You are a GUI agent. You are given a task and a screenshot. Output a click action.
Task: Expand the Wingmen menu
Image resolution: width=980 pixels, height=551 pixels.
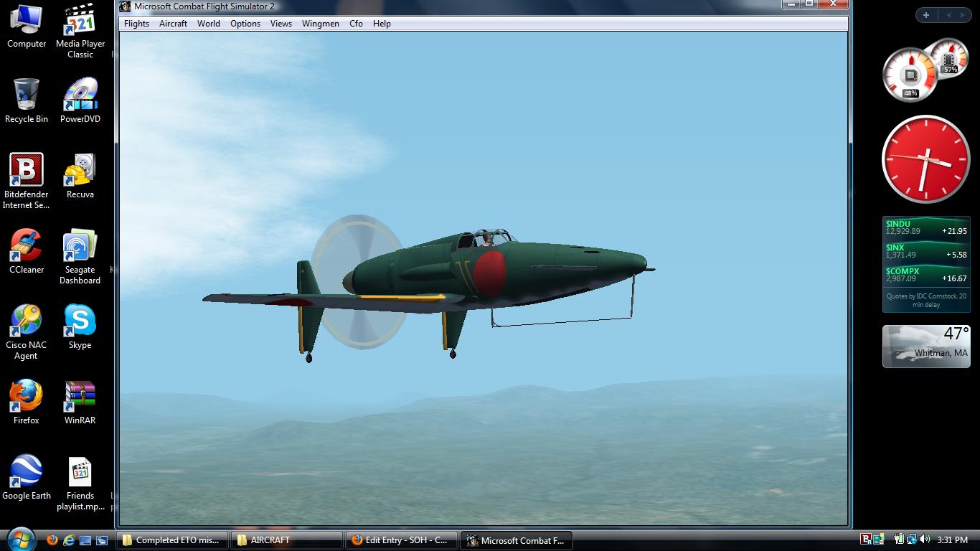320,24
